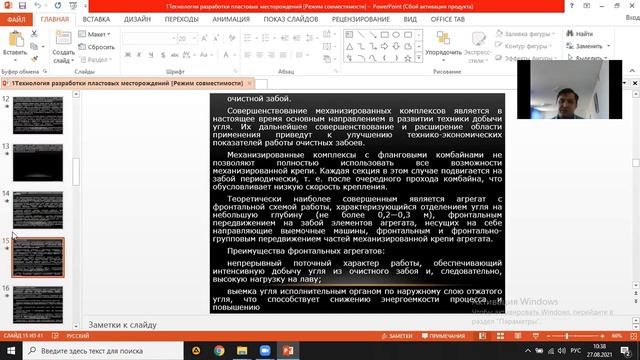Select the right arrow shape in gallery
Image resolution: width=640 pixels, height=360 pixels.
384,47
